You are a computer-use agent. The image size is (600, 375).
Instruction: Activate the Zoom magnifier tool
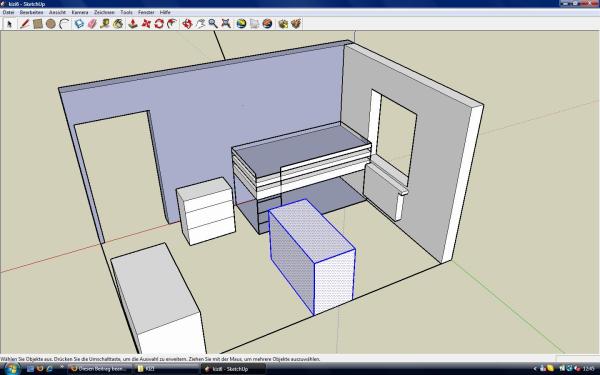coord(213,24)
